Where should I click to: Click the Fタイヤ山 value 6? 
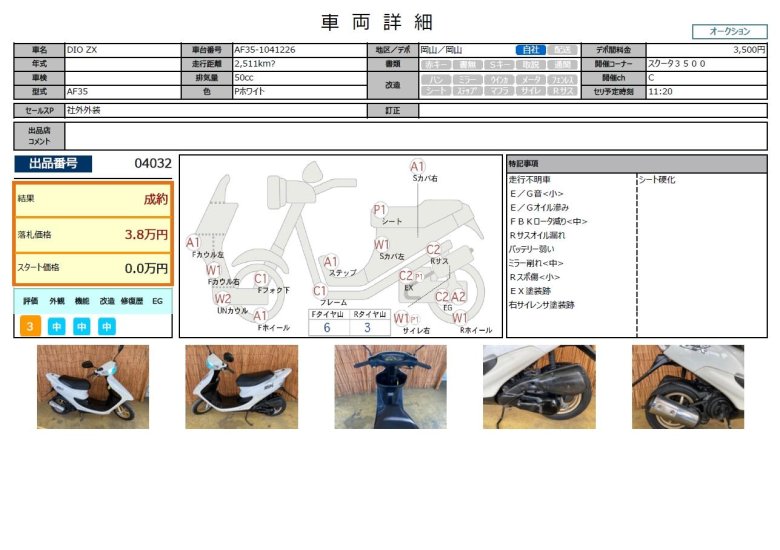click(x=327, y=327)
